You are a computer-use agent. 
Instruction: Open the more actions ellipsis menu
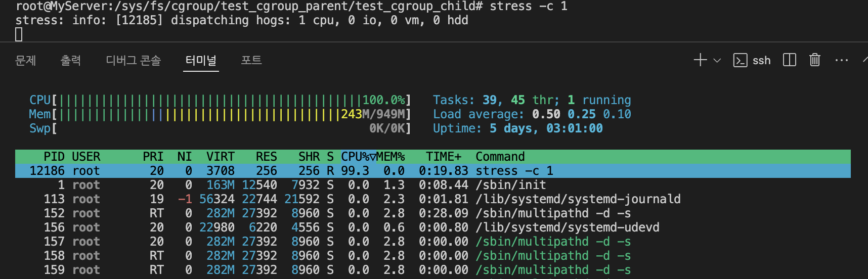coord(842,60)
